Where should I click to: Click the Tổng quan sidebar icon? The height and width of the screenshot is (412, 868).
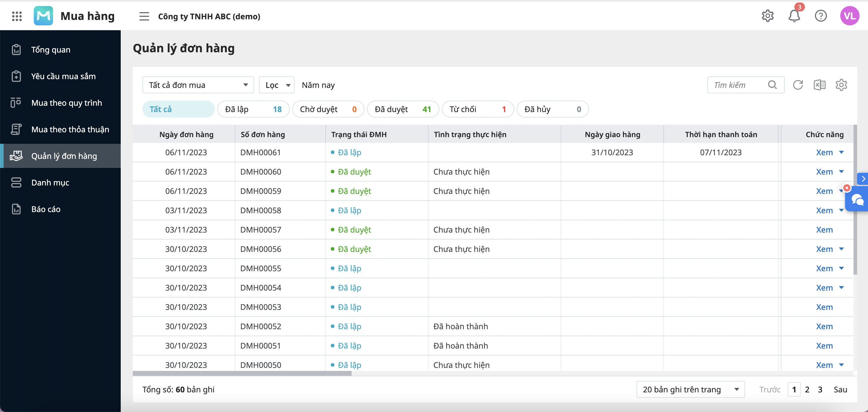pos(16,50)
